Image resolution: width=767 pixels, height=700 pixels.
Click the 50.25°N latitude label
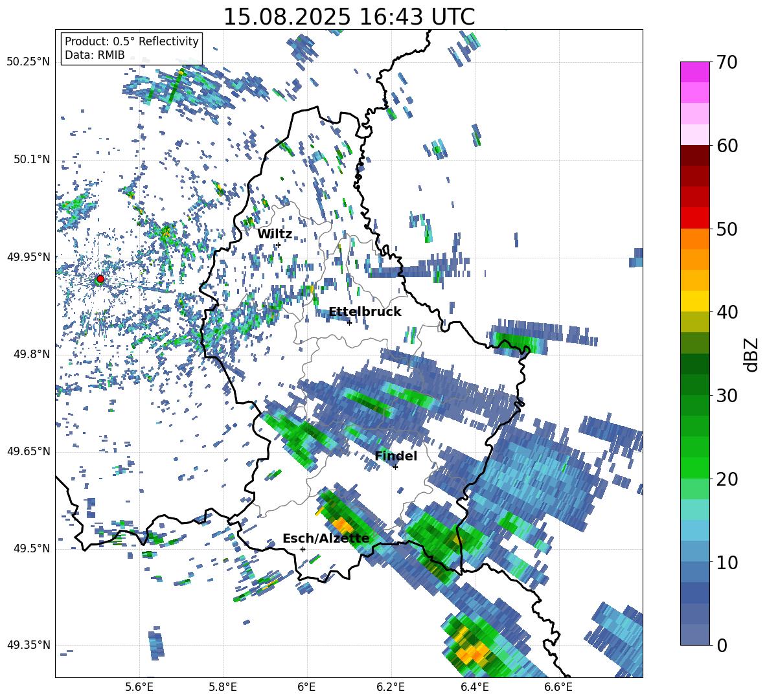(29, 62)
